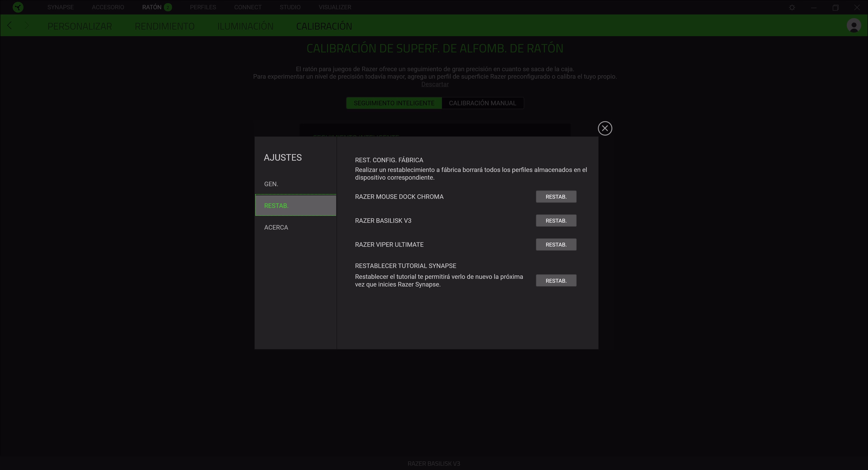Switch to PERSONALIZAR subtab

(x=80, y=26)
